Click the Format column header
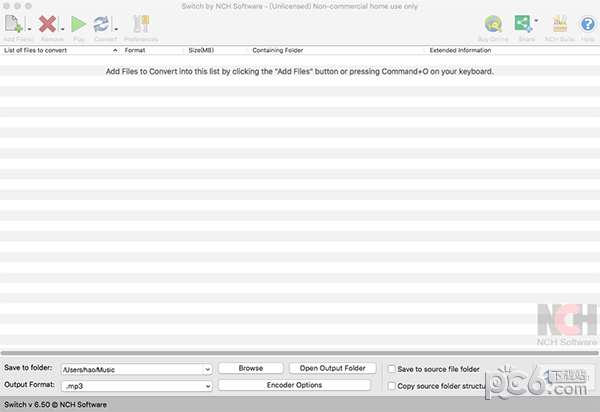The height and width of the screenshot is (412, 600). click(x=152, y=50)
